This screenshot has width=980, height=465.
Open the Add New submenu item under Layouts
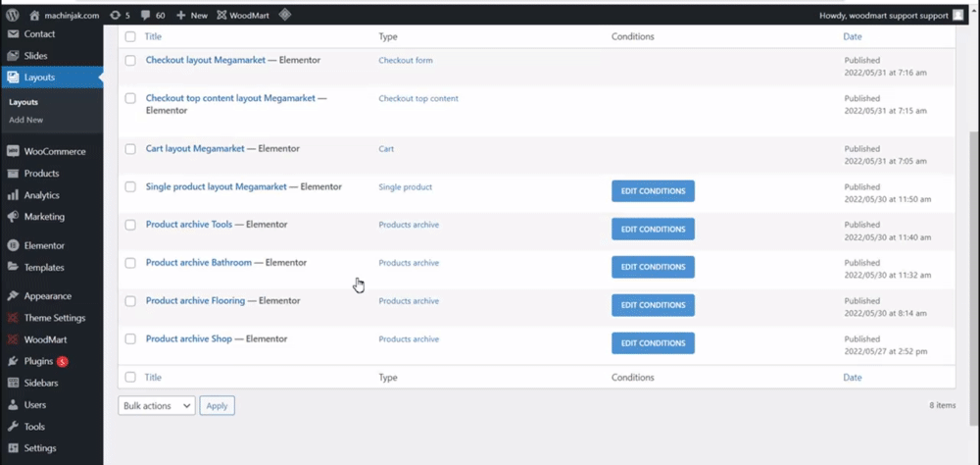click(26, 120)
